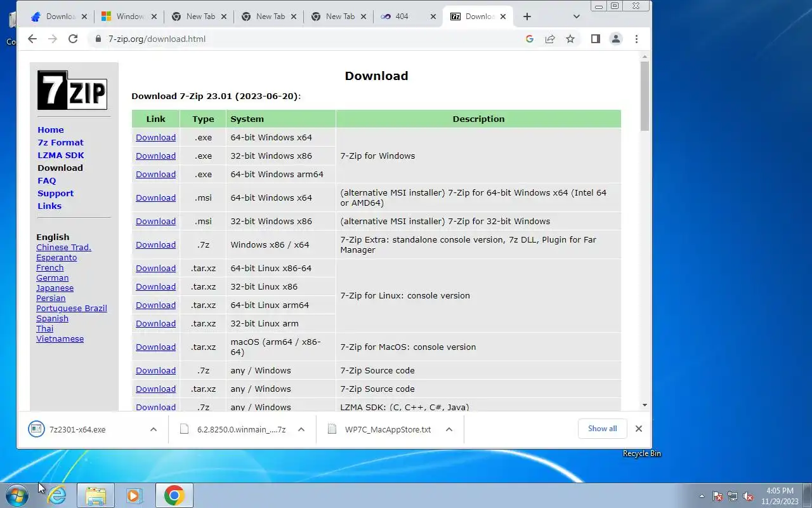Image resolution: width=812 pixels, height=508 pixels.
Task: Click the 7-Zip logo image
Action: pos(72,90)
